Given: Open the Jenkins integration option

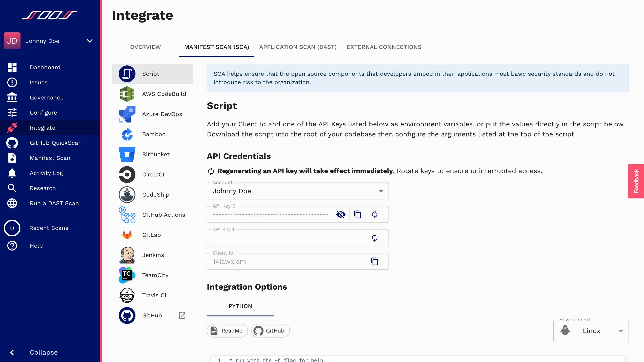Looking at the screenshot, I should (x=153, y=255).
